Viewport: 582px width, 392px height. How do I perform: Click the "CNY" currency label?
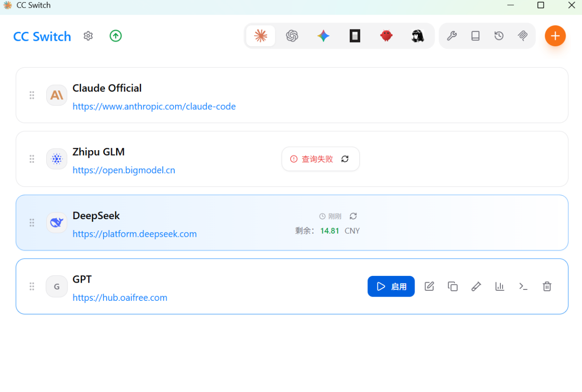(x=352, y=230)
